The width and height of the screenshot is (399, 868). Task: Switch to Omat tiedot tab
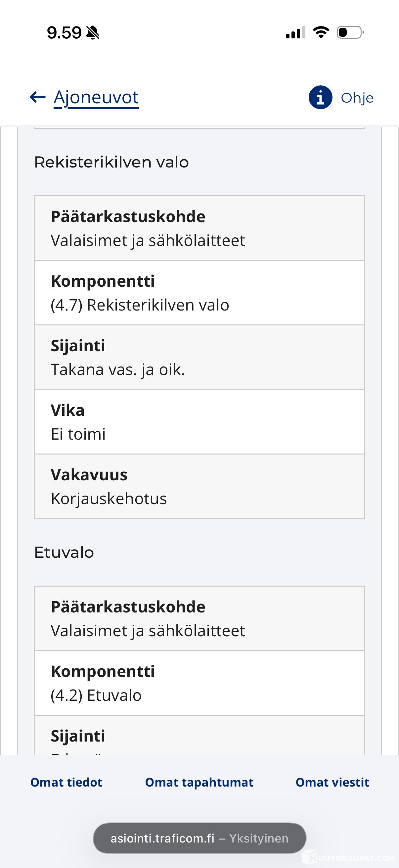pyautogui.click(x=66, y=782)
